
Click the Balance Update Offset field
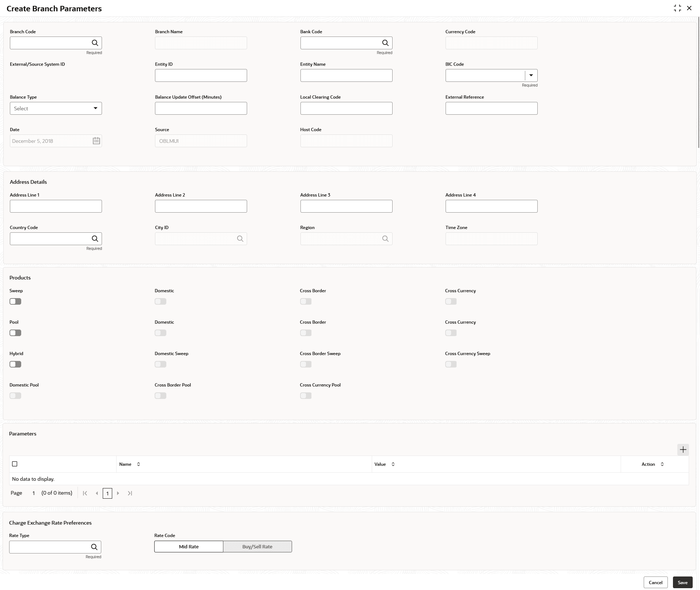[201, 109]
